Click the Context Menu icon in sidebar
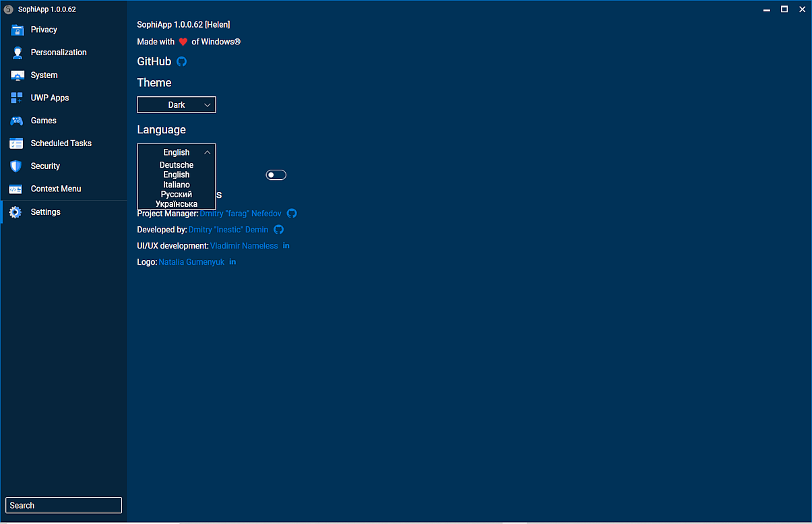Screen dimensions: 812x524 pyautogui.click(x=17, y=189)
